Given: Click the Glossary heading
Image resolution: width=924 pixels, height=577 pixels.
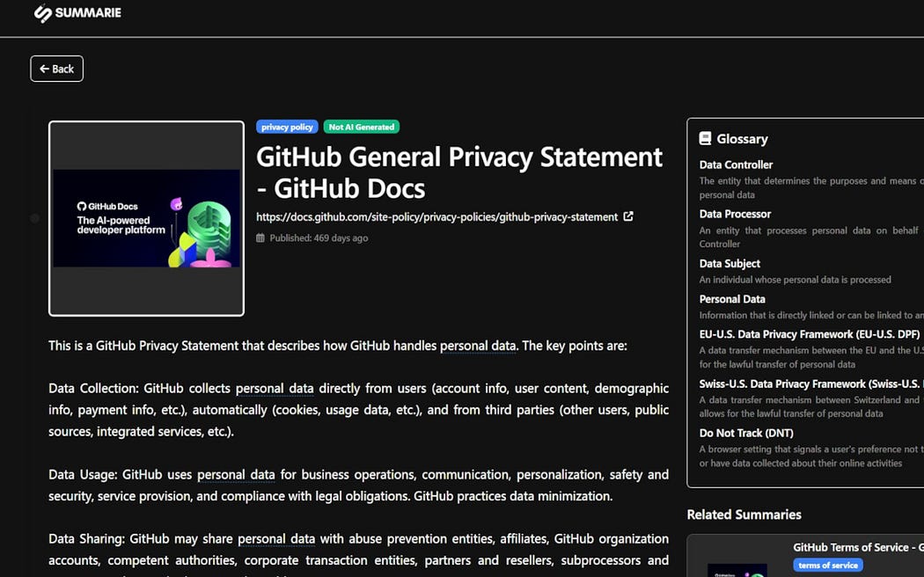Looking at the screenshot, I should click(742, 139).
